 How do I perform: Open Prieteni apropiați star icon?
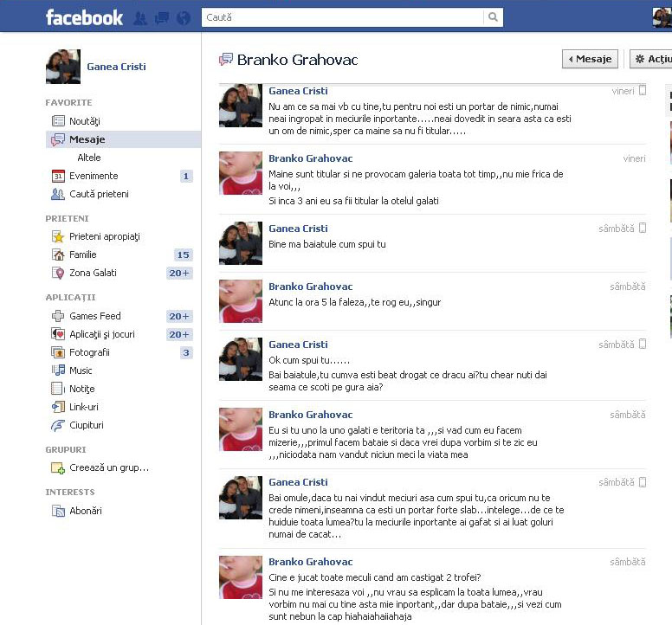(x=58, y=236)
